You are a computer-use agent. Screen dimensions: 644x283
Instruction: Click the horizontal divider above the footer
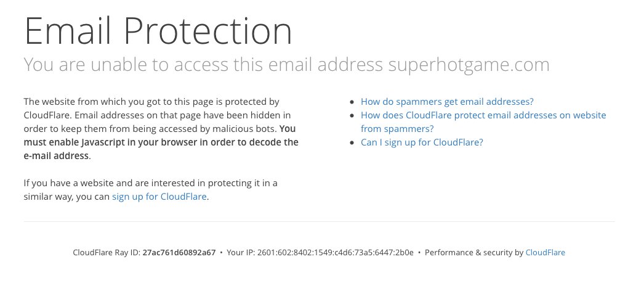pyautogui.click(x=319, y=221)
